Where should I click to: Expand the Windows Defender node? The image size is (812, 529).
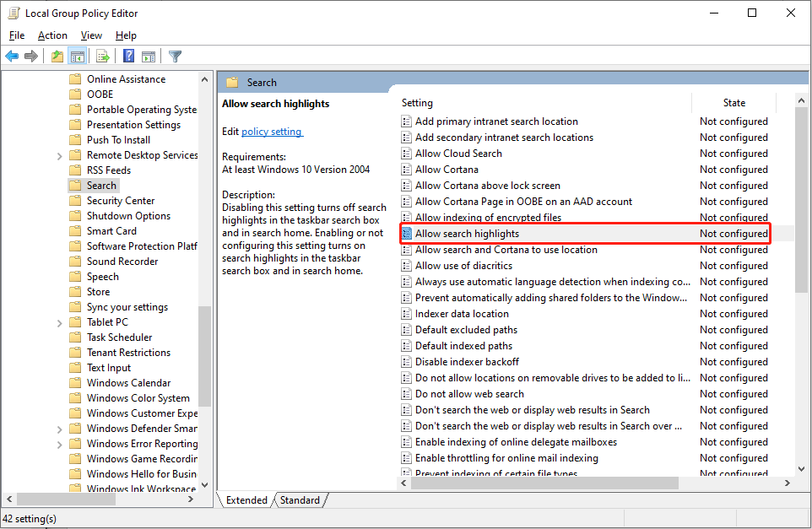coord(58,428)
